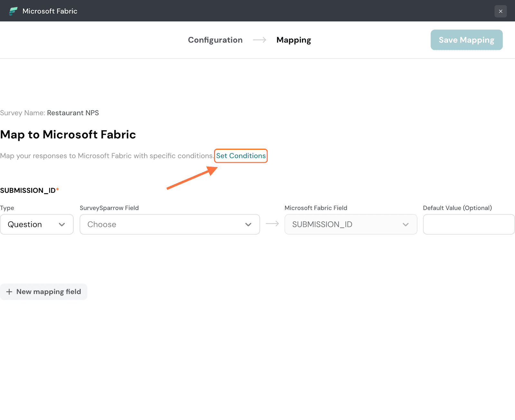The width and height of the screenshot is (515, 420).
Task: Click the Microsoft Fabric logo icon
Action: (13, 11)
